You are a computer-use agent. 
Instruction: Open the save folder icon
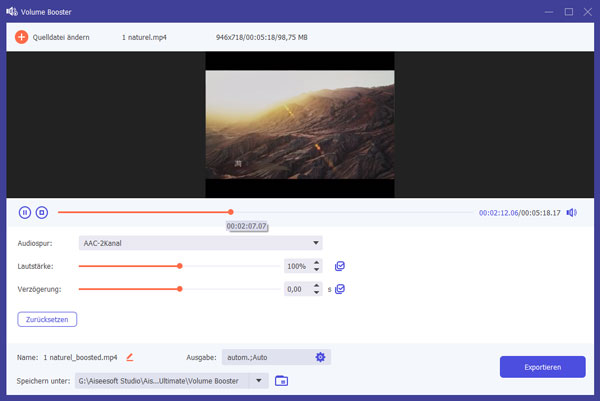pos(281,380)
